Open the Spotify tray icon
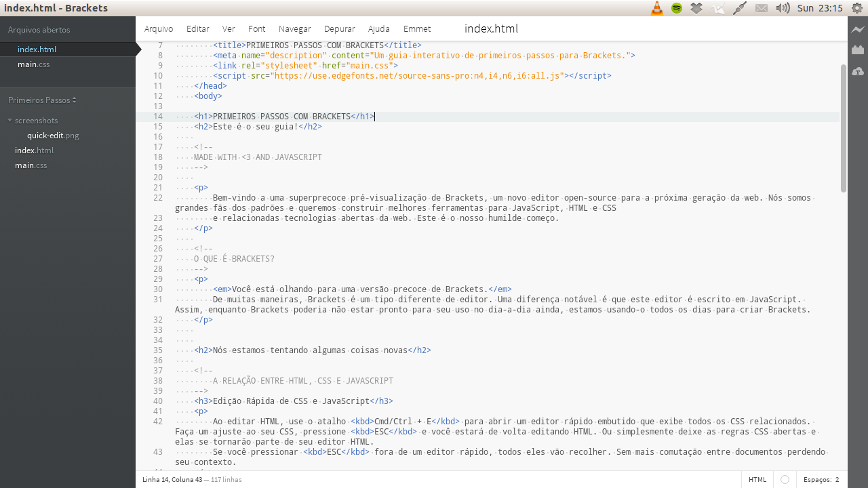The image size is (868, 488). click(676, 8)
